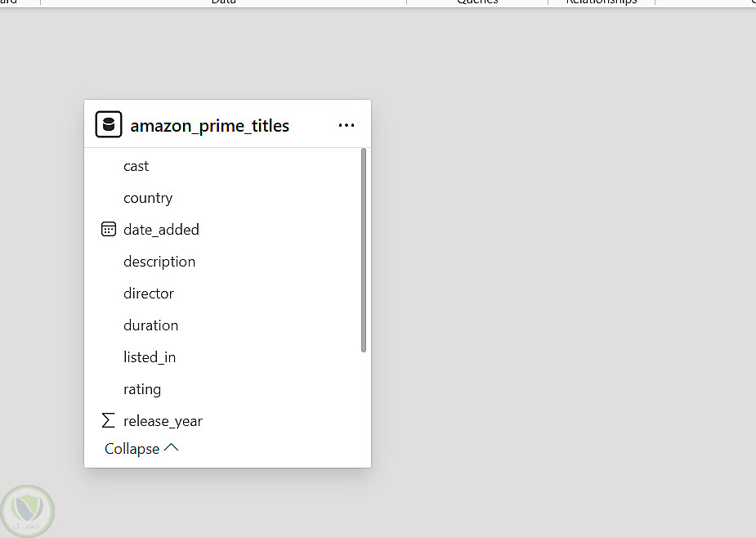Select the release_year field name
The image size is (756, 538).
tap(163, 421)
